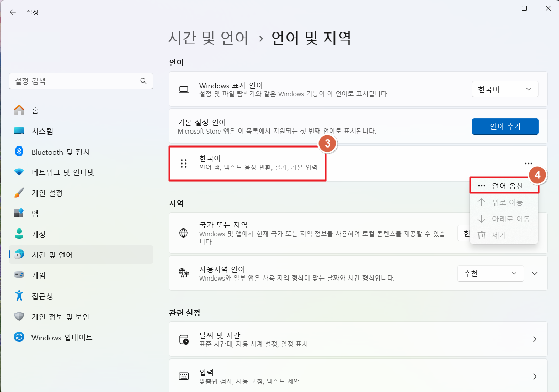Viewport: 559px width, 392px height.
Task: Open the Windows 표시 언어 dropdown
Action: tap(505, 89)
